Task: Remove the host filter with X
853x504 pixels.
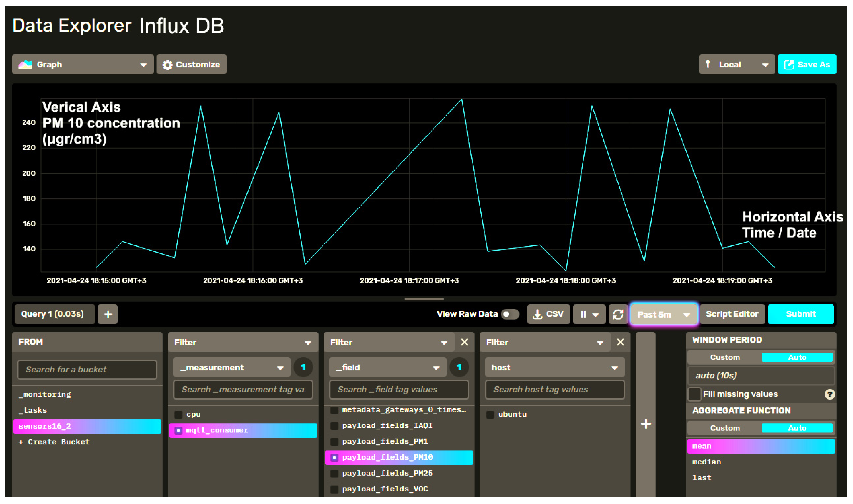Action: 620,342
